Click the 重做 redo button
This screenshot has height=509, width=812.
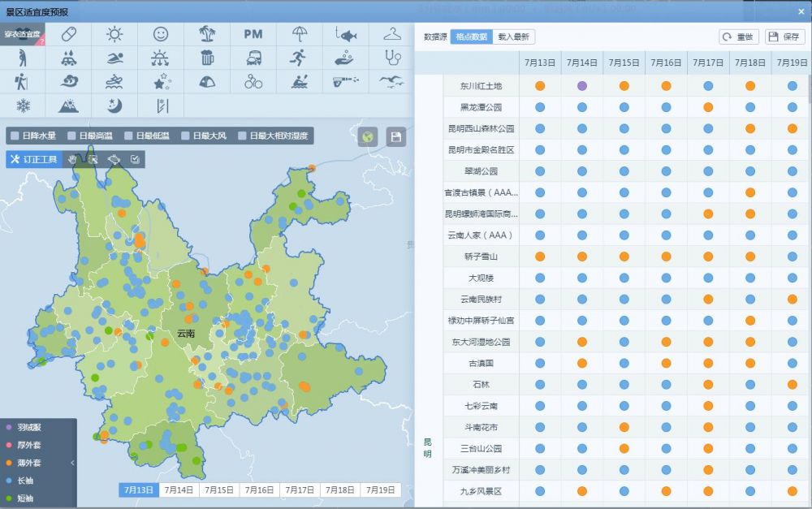point(739,37)
